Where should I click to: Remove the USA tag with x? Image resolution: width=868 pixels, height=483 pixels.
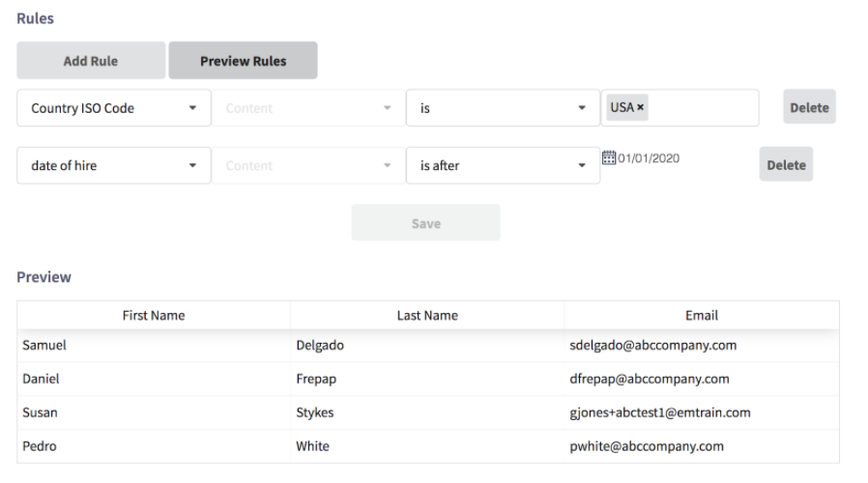coord(640,107)
